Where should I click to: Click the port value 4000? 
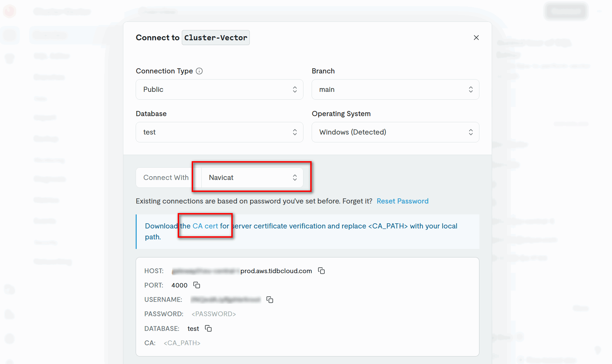[179, 285]
